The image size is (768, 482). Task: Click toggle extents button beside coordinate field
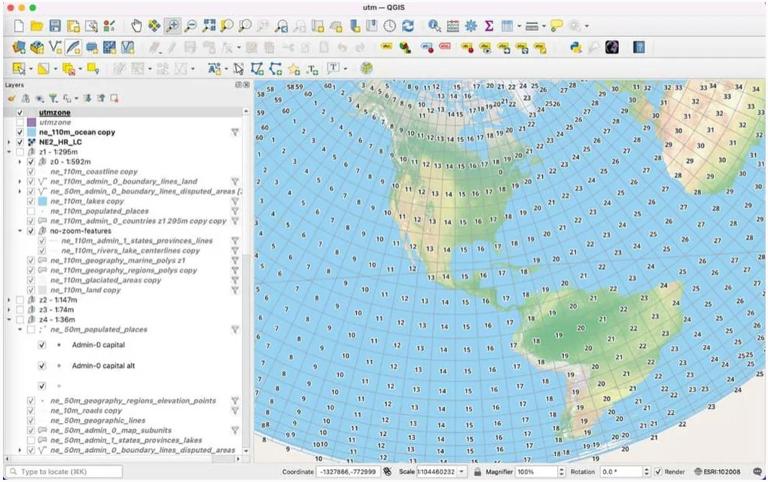click(387, 472)
